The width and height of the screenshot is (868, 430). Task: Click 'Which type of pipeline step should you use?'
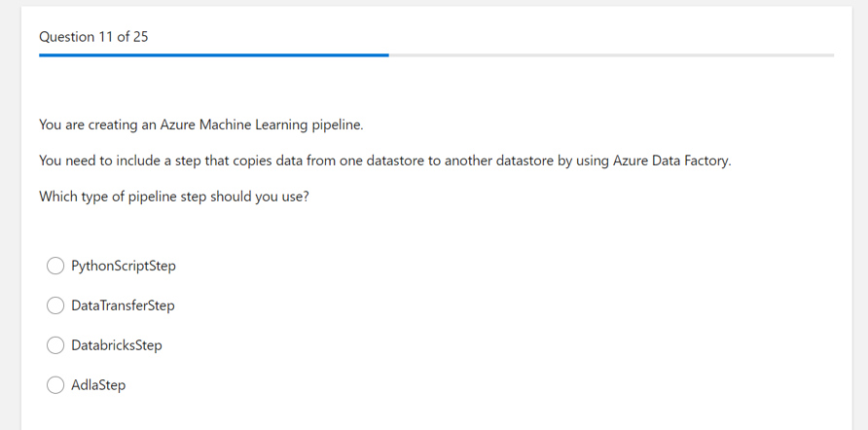tap(174, 197)
